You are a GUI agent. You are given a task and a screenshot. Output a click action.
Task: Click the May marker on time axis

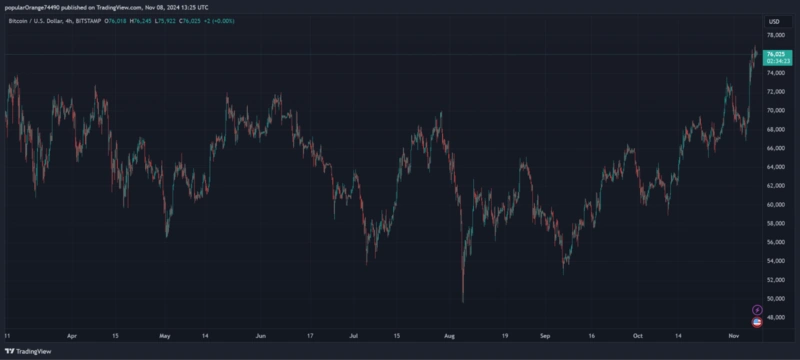pos(164,336)
